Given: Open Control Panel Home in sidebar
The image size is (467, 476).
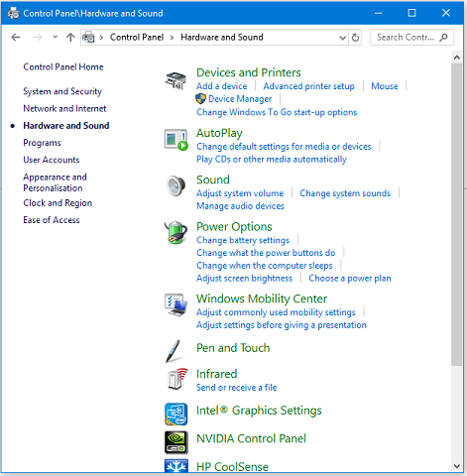Looking at the screenshot, I should coord(63,66).
